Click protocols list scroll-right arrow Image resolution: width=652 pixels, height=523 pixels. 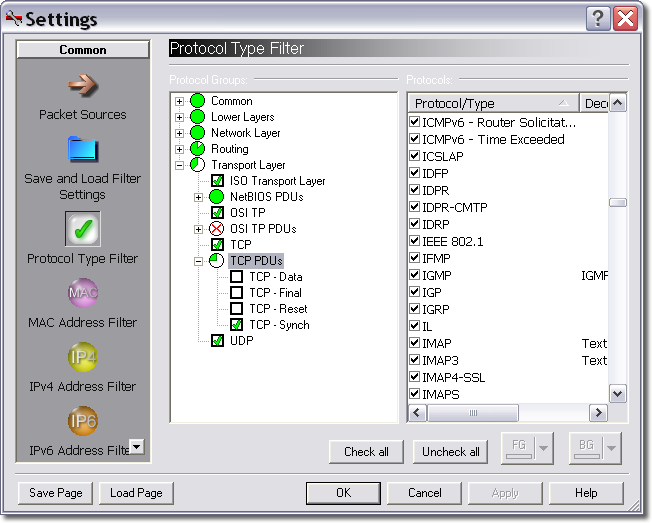click(598, 413)
